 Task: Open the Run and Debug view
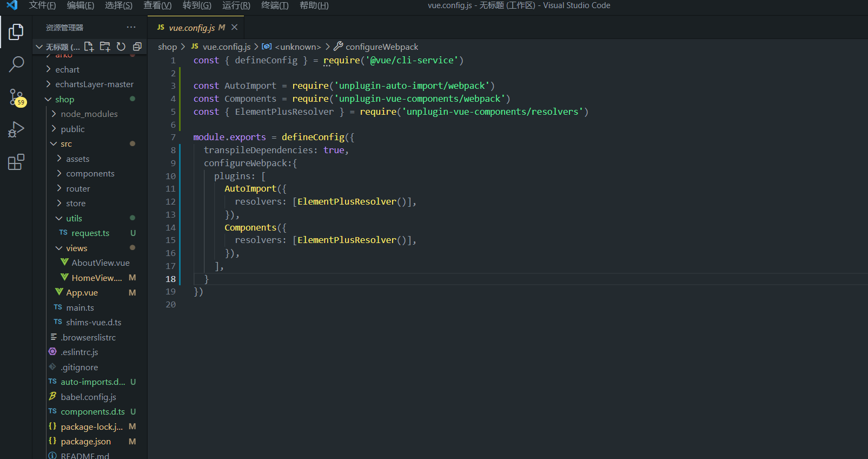(x=16, y=130)
